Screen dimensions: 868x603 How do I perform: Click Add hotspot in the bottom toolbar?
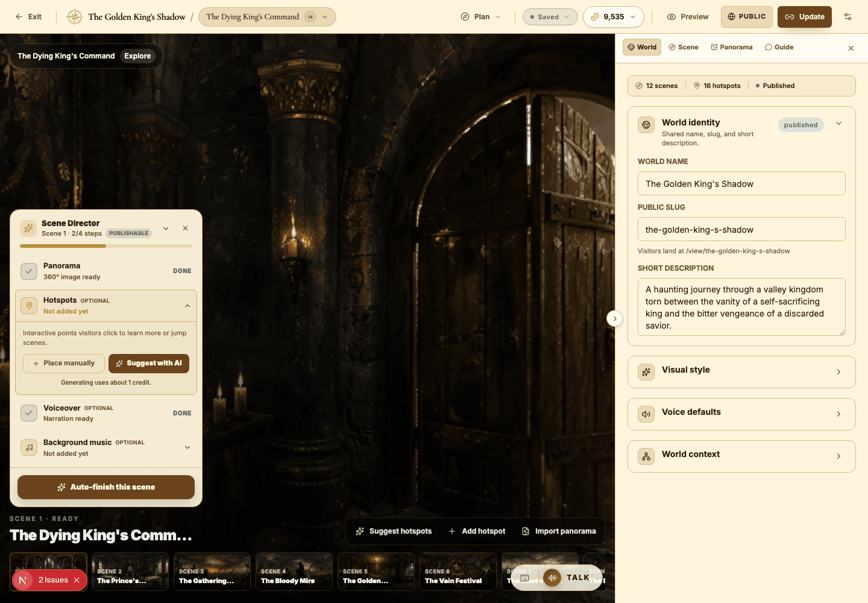tap(477, 531)
